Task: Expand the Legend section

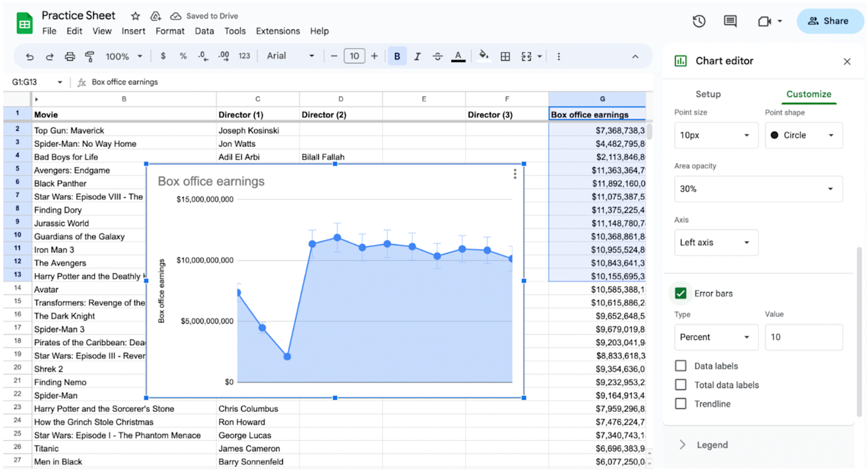Action: [x=704, y=445]
